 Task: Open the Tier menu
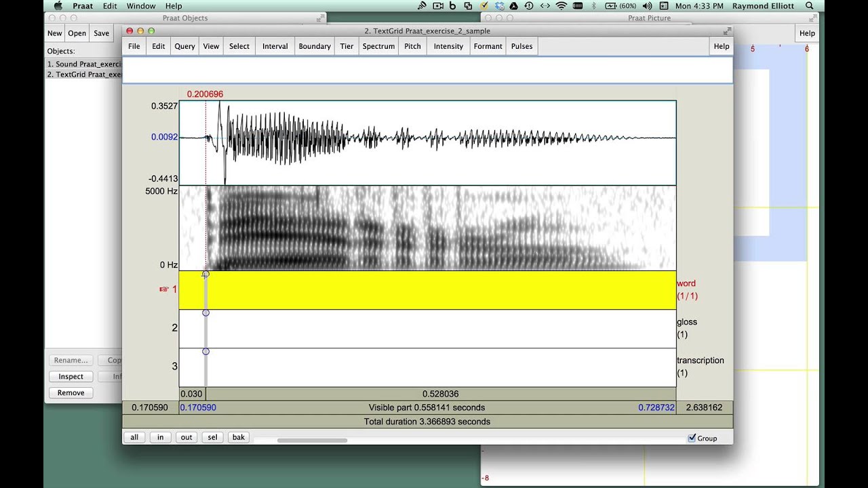[x=347, y=46]
